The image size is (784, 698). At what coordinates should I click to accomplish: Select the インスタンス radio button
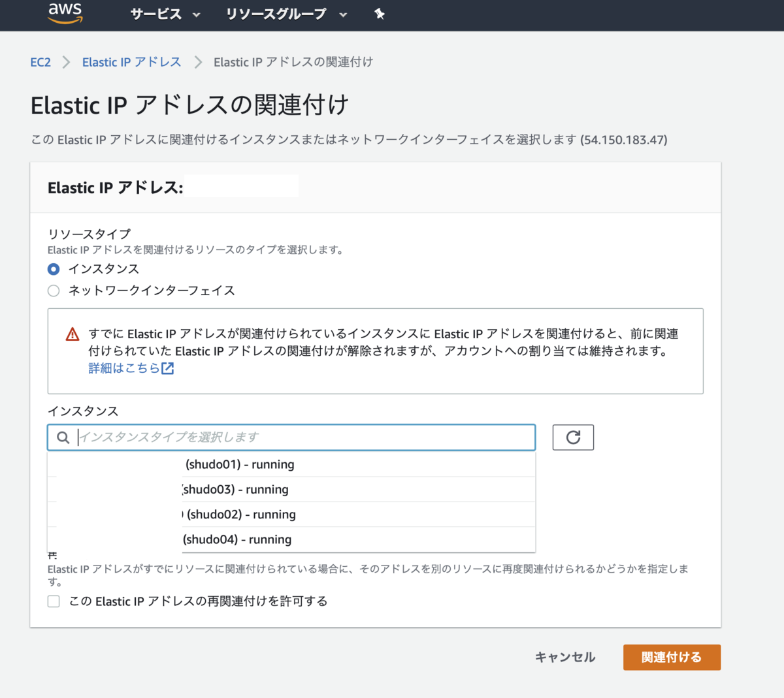[54, 269]
